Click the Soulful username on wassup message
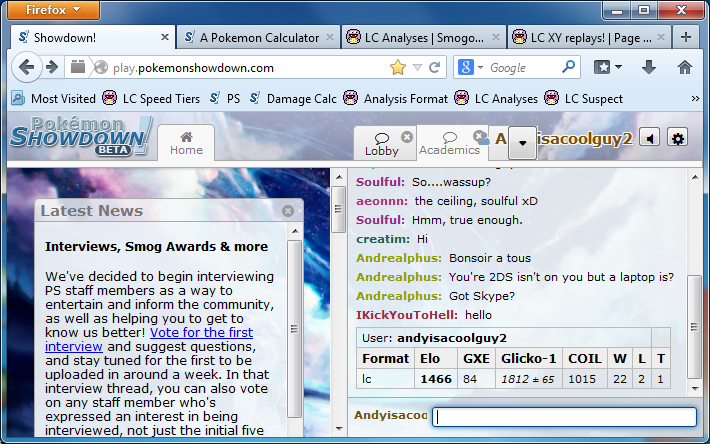Image resolution: width=710 pixels, height=444 pixels. click(380, 182)
